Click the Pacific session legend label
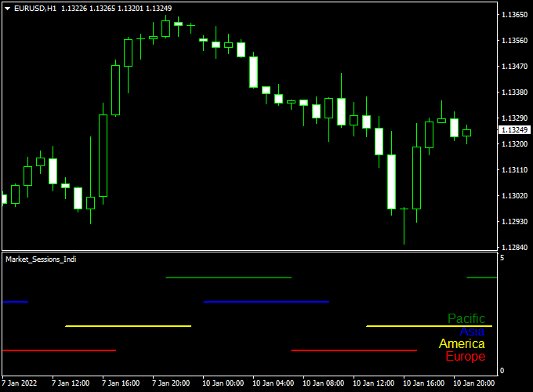This screenshot has height=392, width=533. tap(466, 318)
